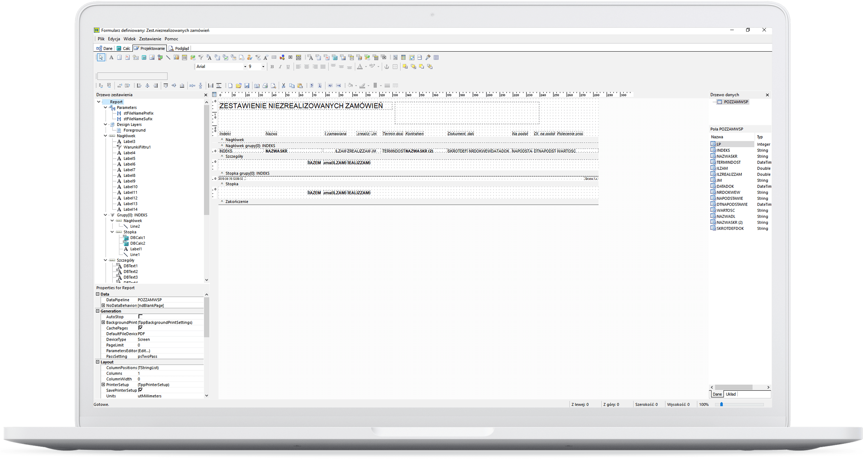Click the grid table icon in top toolbar
Screen dimensions: 868x472
436,57
